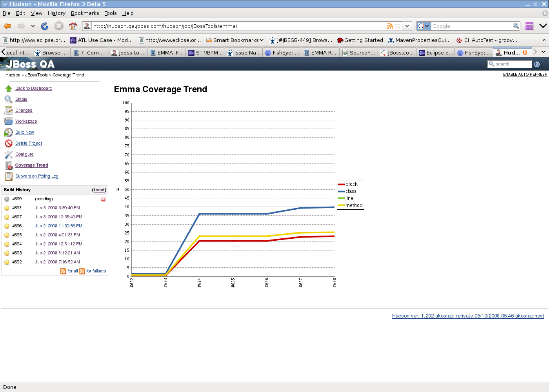Click the yellow method legend swatch
Screen dimensions: 549x392
[x=341, y=205]
